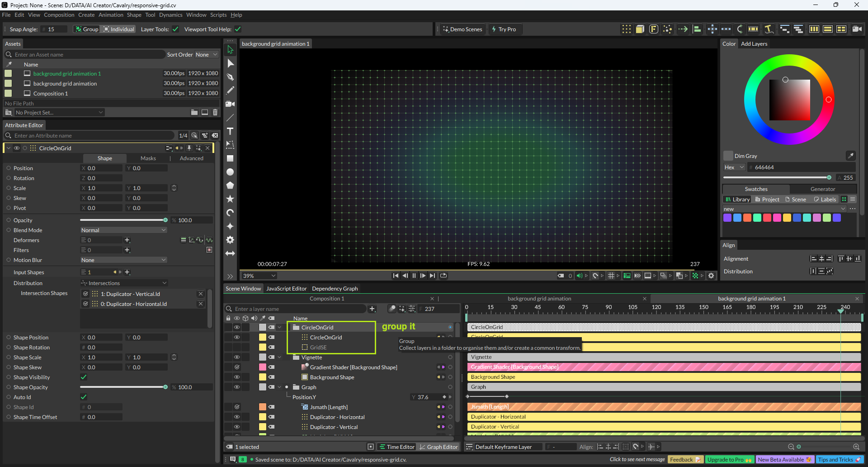The width and height of the screenshot is (868, 467).
Task: Select the Polygon shape tool
Action: pos(230,186)
